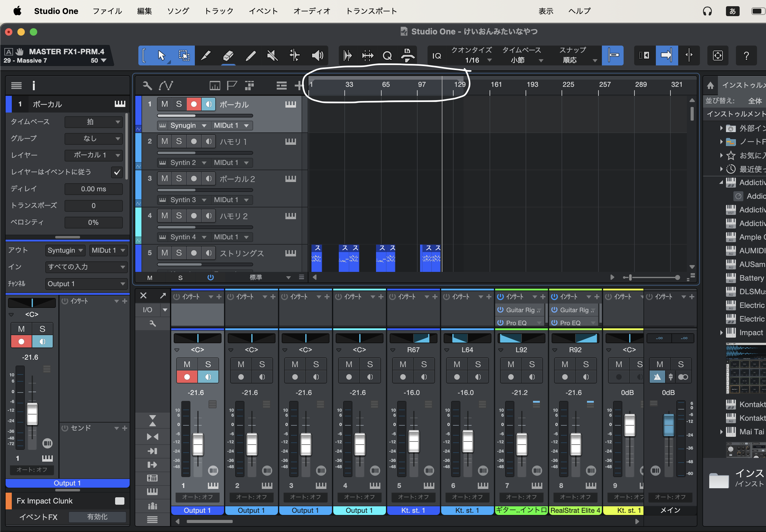Click the help question mark button
Viewport: 766px width, 532px height.
747,55
